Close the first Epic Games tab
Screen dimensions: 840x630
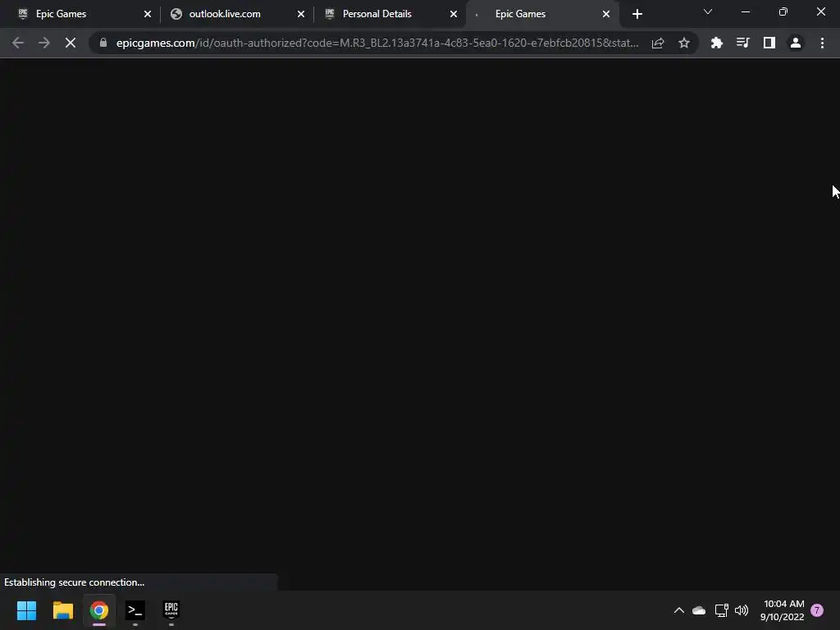[148, 14]
